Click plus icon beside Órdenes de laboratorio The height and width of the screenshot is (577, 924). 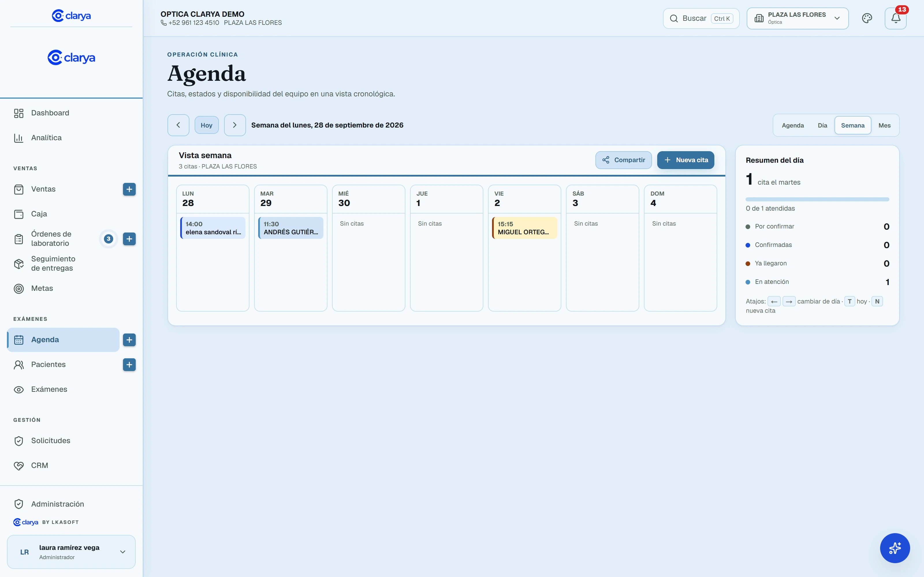(x=129, y=239)
